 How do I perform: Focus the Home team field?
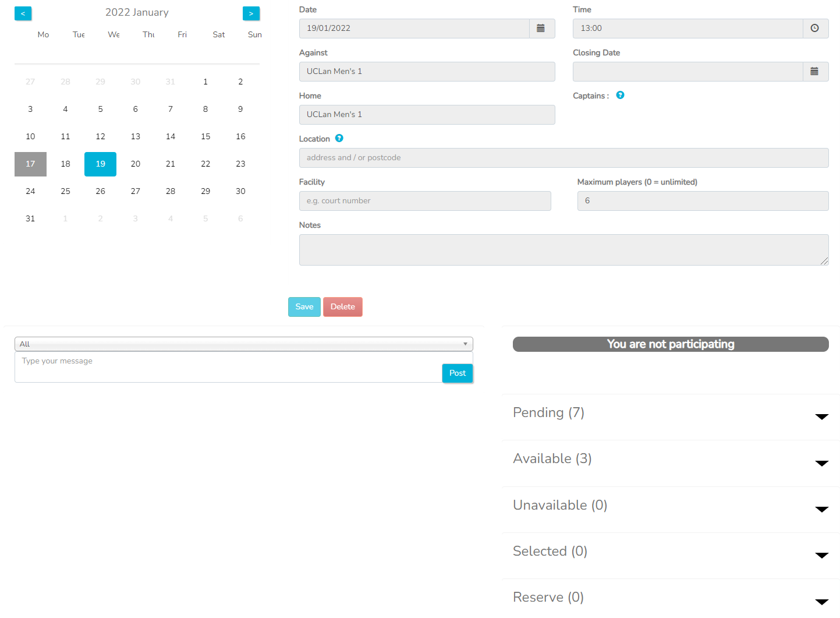coord(427,115)
